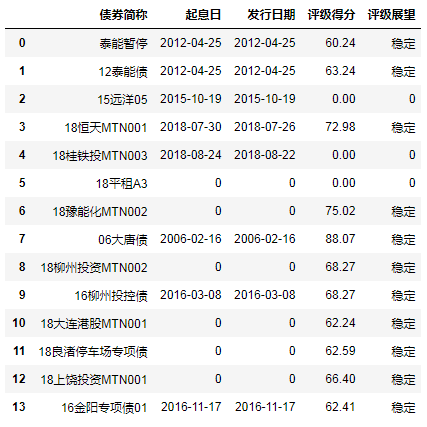Screen dimensions: 427x427
Task: Click 发行日期 value 2018-08-22
Action: tap(265, 155)
